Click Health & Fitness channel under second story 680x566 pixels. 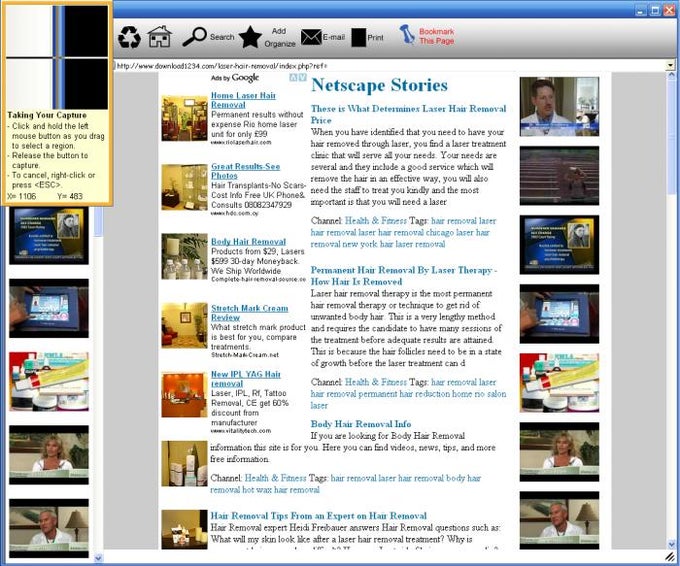coord(376,382)
